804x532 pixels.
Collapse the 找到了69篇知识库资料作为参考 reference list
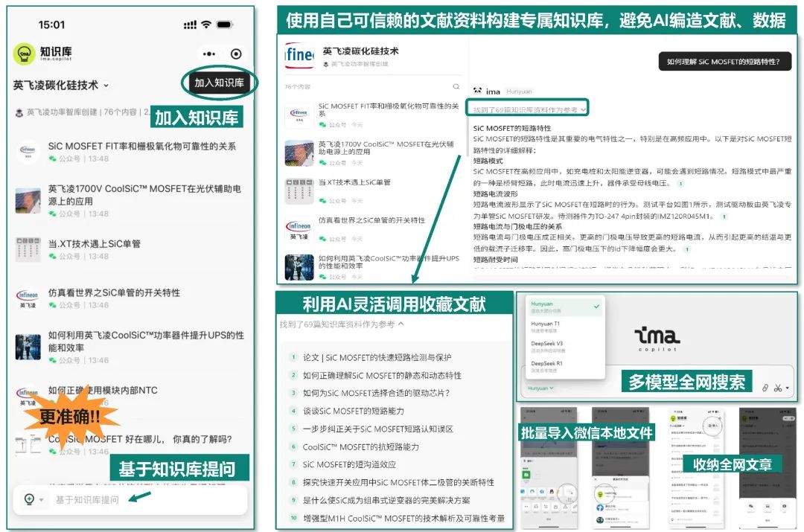pyautogui.click(x=342, y=324)
